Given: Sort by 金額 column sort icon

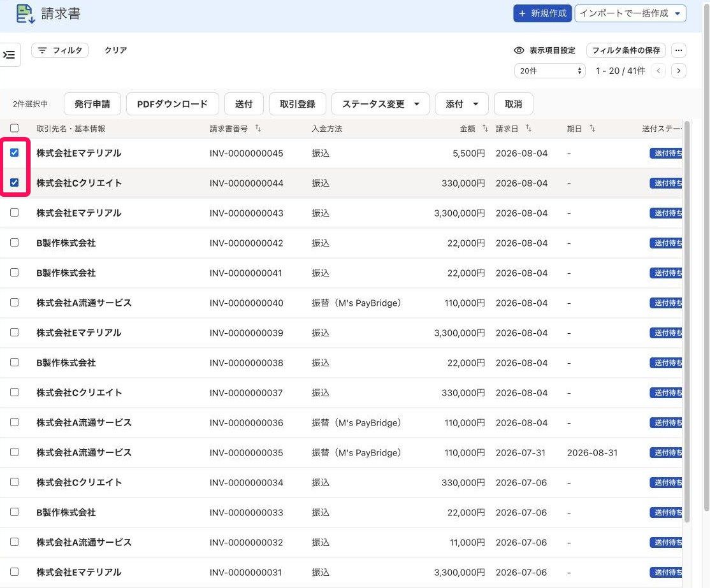Looking at the screenshot, I should (x=485, y=129).
